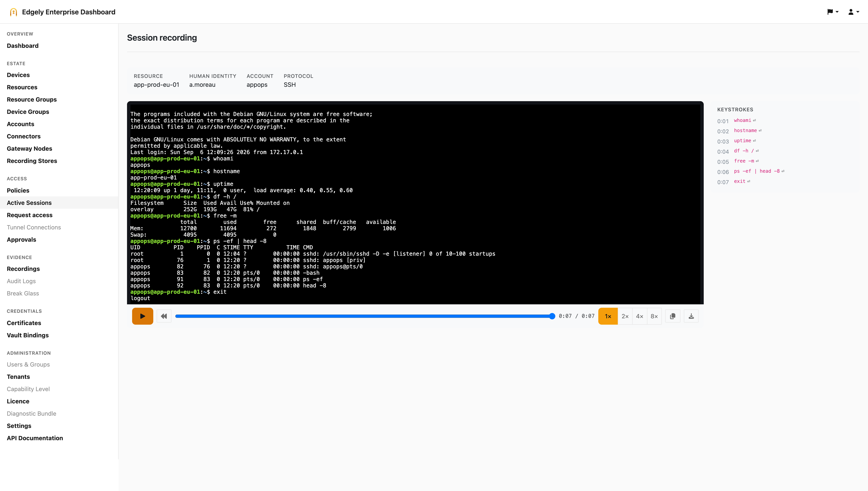Image resolution: width=868 pixels, height=491 pixels.
Task: Set playback speed to 8x
Action: click(x=654, y=316)
